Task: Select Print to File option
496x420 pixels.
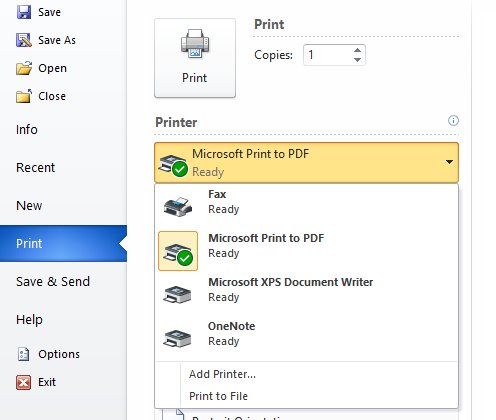Action: (306, 396)
